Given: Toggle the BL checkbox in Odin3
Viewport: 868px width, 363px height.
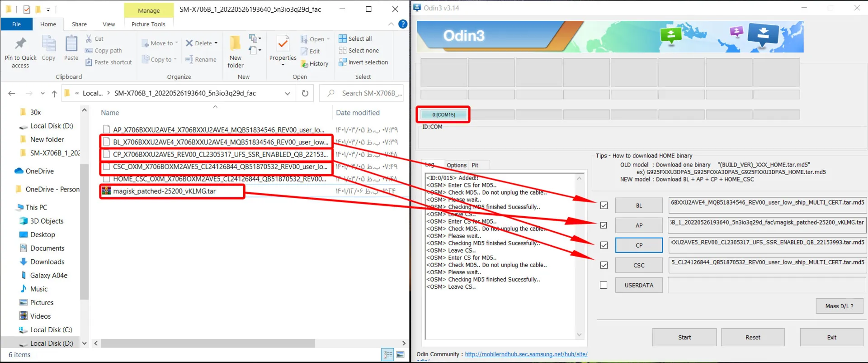Looking at the screenshot, I should [604, 205].
